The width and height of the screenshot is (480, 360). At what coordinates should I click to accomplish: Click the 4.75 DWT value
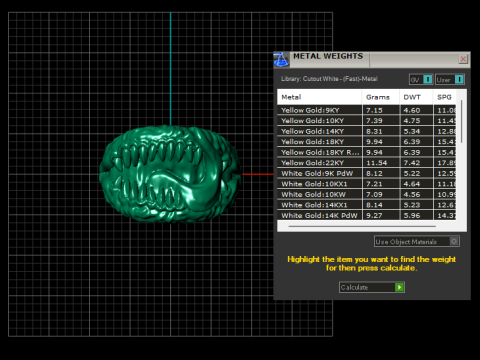coord(412,121)
